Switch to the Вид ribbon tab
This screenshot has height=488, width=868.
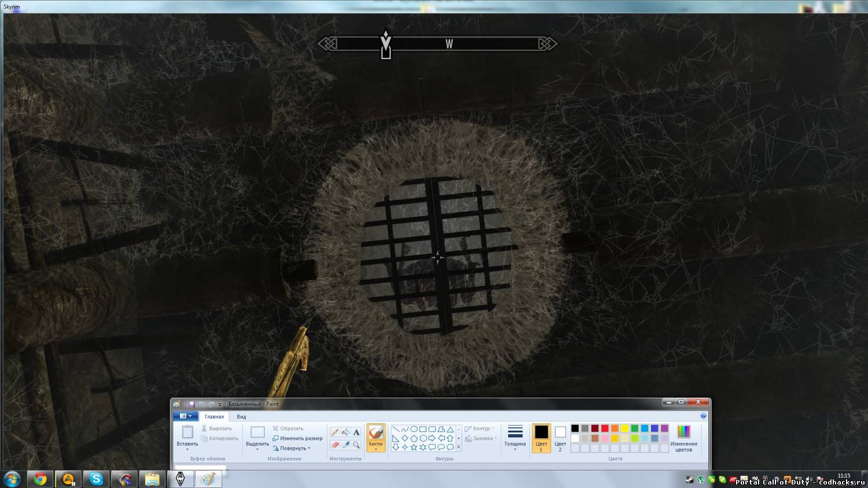click(241, 416)
